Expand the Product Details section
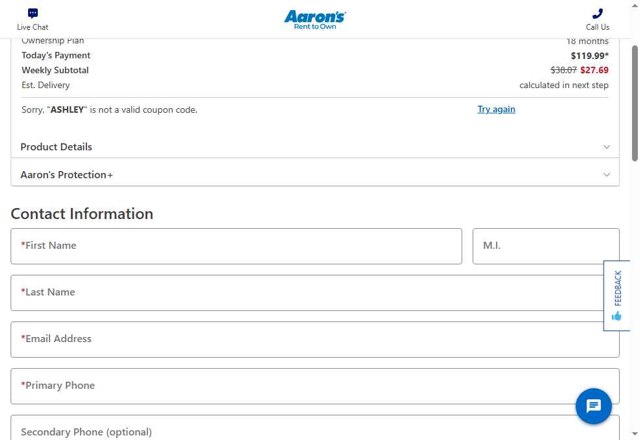 (315, 147)
